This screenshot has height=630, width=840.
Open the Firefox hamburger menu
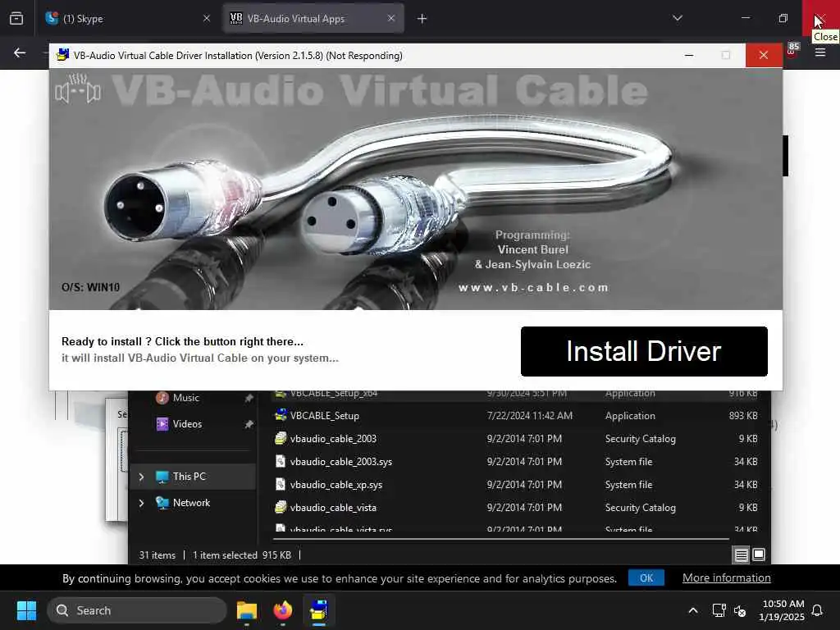point(819,52)
